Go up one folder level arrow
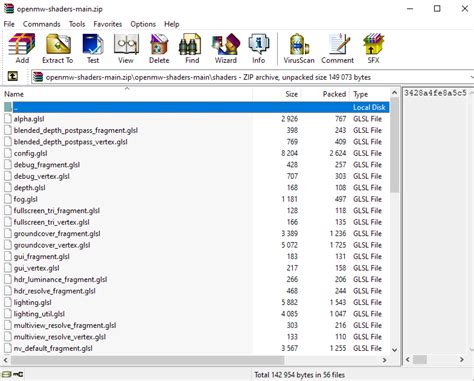The height and width of the screenshot is (381, 474). tap(13, 77)
